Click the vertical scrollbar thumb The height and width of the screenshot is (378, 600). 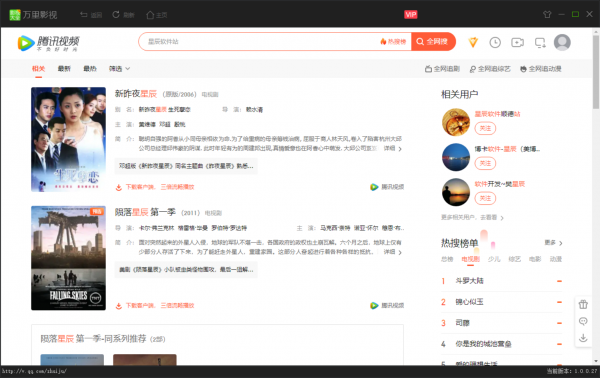pos(596,72)
